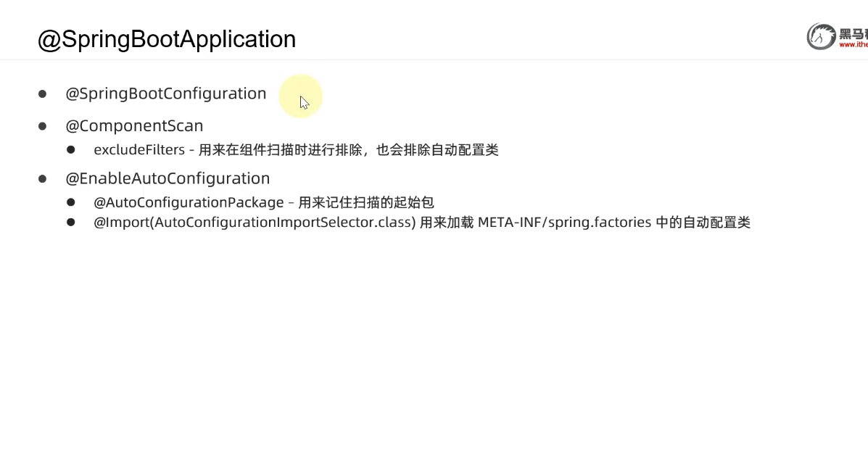Click the horse logo icon at top right
Image resolution: width=868 pixels, height=456 pixels.
pos(821,36)
